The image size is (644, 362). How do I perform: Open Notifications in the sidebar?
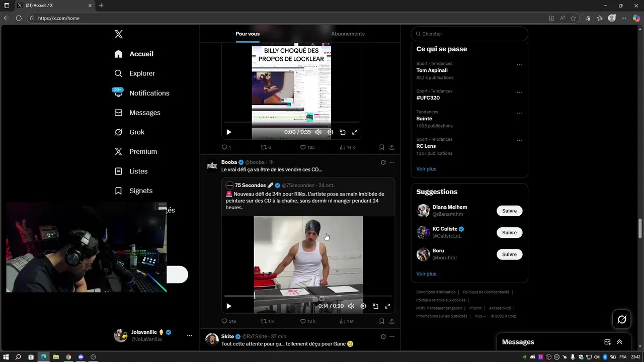[141, 93]
